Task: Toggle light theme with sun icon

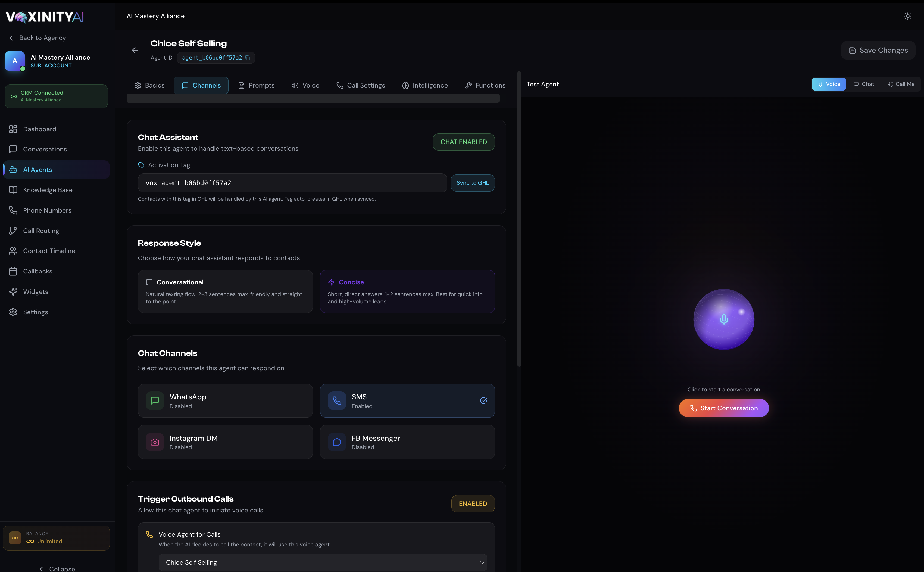Action: pyautogui.click(x=907, y=16)
